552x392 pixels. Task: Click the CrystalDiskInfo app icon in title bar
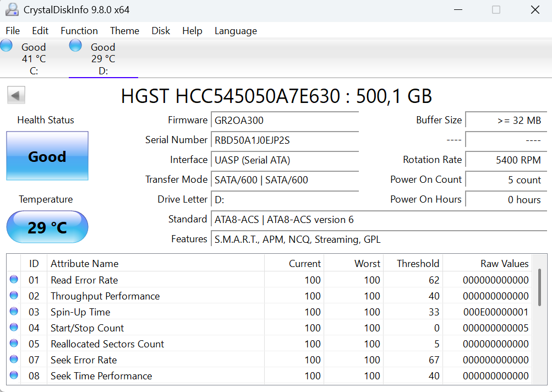[x=12, y=9]
